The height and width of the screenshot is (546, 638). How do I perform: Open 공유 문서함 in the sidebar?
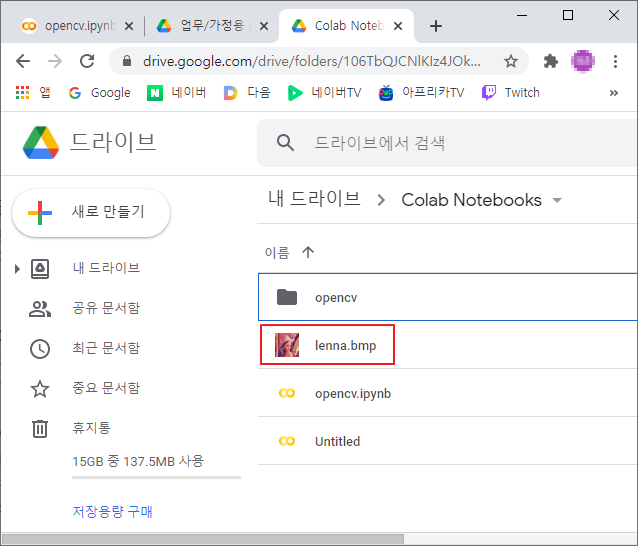click(106, 308)
